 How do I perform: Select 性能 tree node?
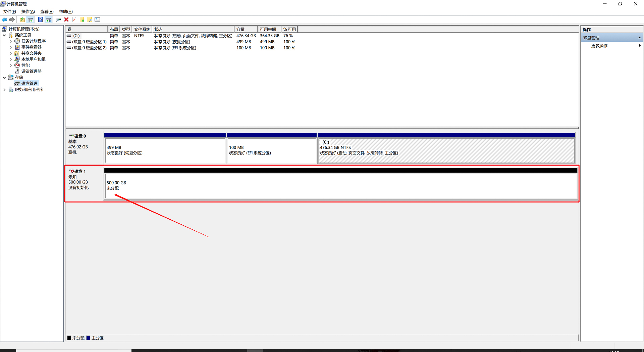click(25, 65)
